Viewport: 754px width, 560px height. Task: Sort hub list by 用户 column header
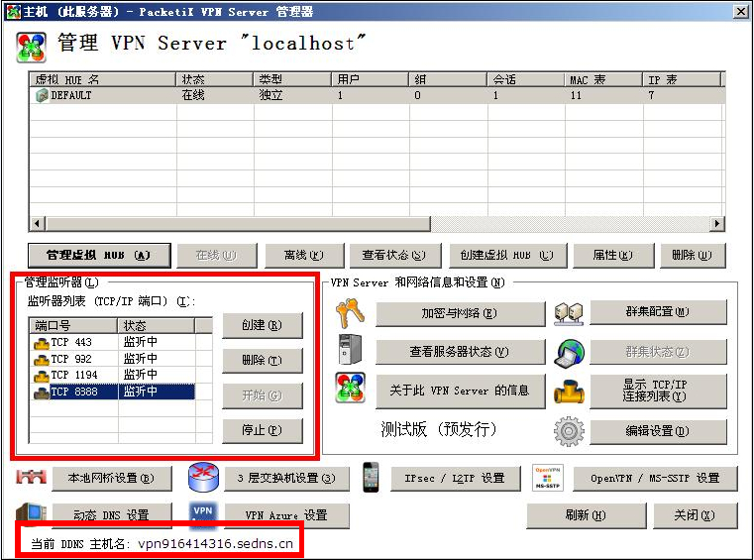click(x=371, y=79)
